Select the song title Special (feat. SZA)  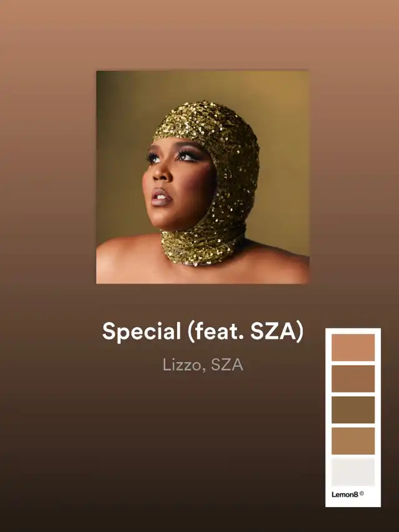tap(203, 331)
